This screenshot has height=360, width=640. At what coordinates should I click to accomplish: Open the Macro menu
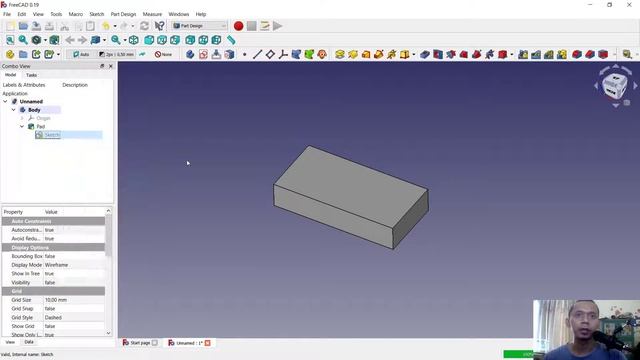[x=76, y=14]
